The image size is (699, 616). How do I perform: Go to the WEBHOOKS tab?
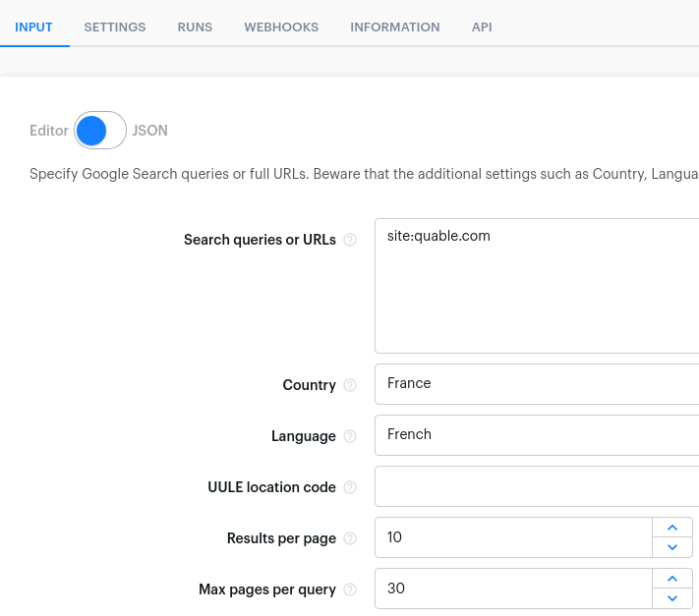click(x=281, y=28)
